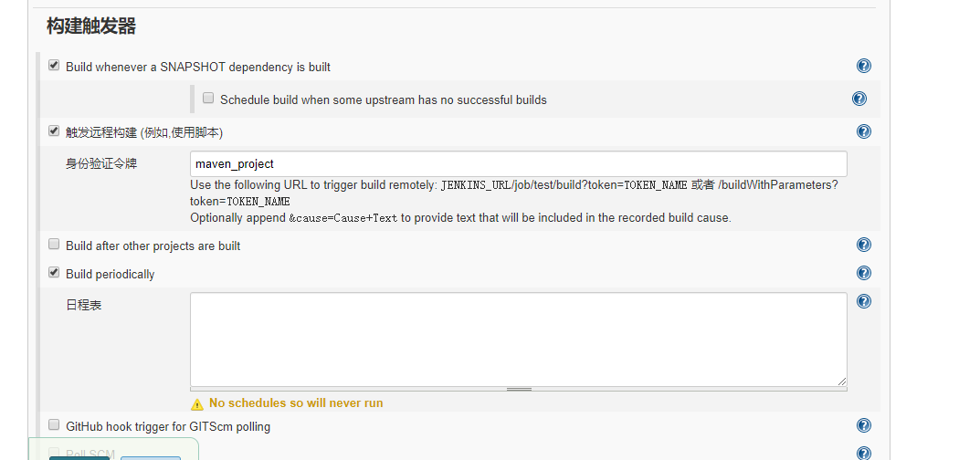Screen dimensions: 980x460
Task: Enable GitHub hook trigger for GITScm polling
Action: point(54,425)
